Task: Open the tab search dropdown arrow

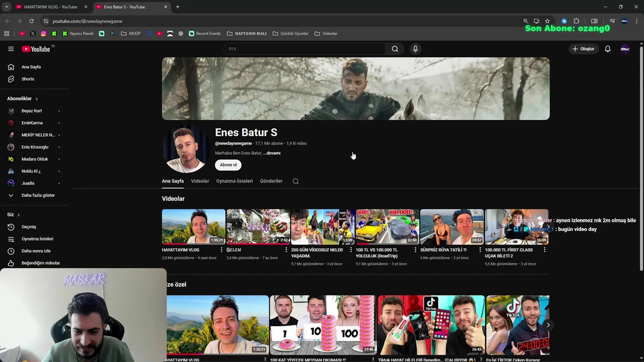Action: [7, 7]
